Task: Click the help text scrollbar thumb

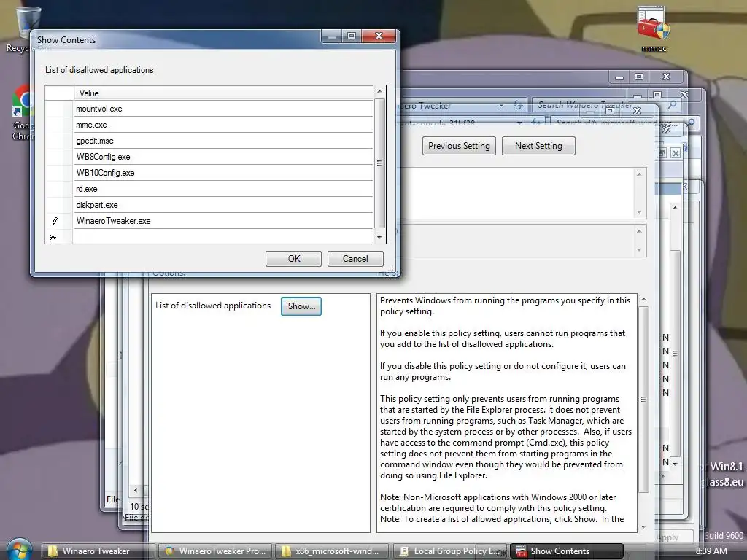Action: [x=643, y=399]
